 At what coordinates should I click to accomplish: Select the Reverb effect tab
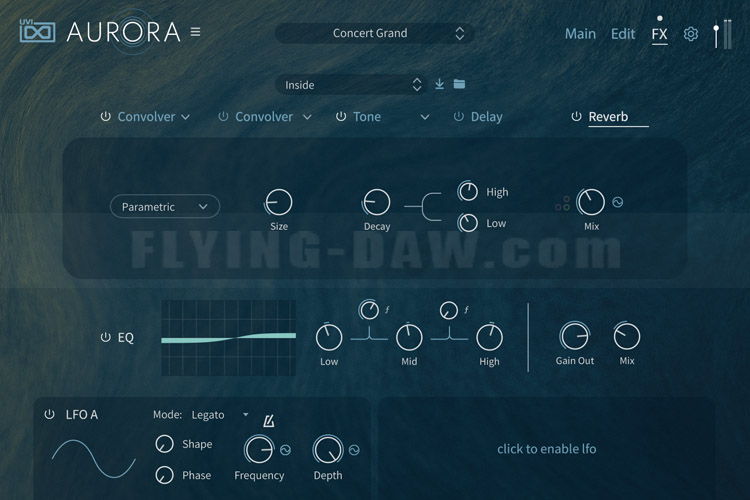(608, 117)
